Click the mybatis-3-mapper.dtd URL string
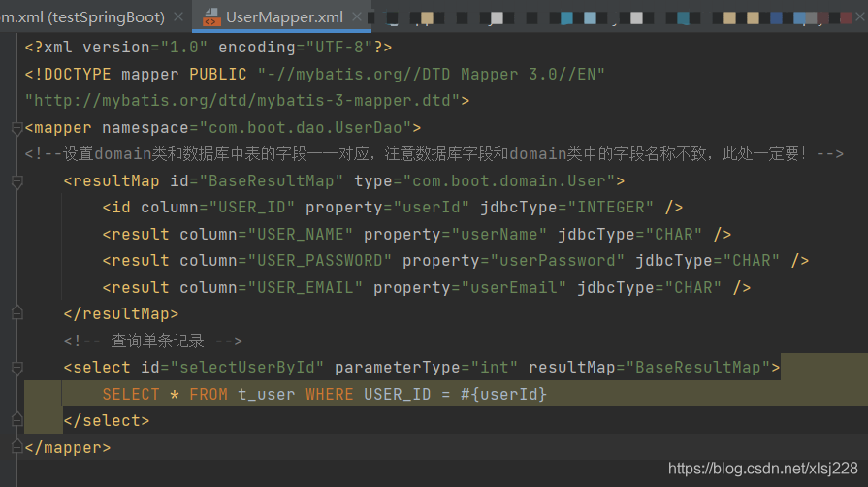This screenshot has width=868, height=487. pyautogui.click(x=242, y=100)
